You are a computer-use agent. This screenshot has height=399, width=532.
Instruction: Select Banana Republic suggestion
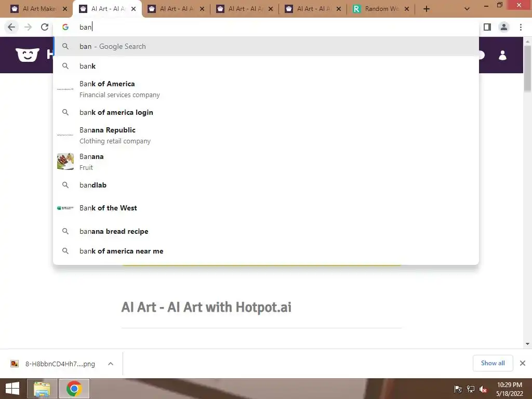coord(266,136)
